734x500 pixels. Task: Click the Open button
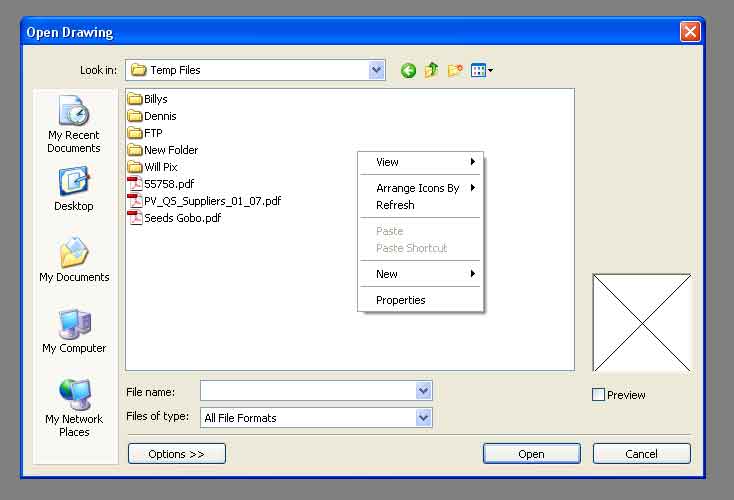click(531, 454)
